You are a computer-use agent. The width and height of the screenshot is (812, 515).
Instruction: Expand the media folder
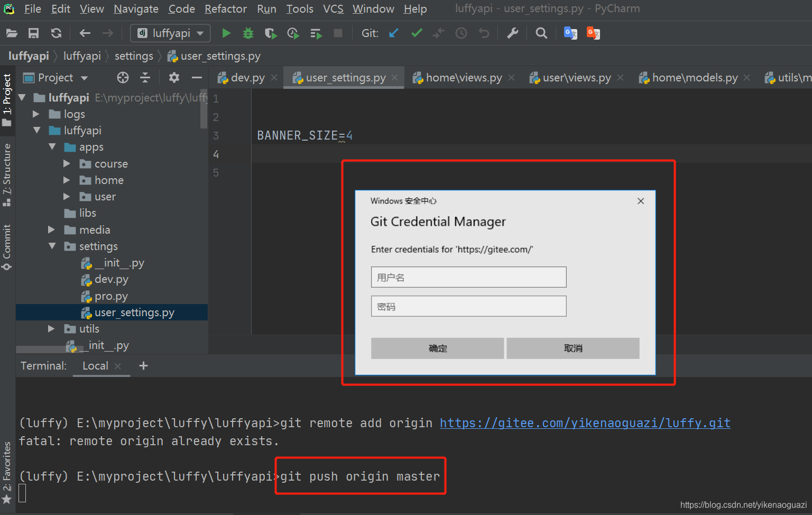tap(51, 230)
